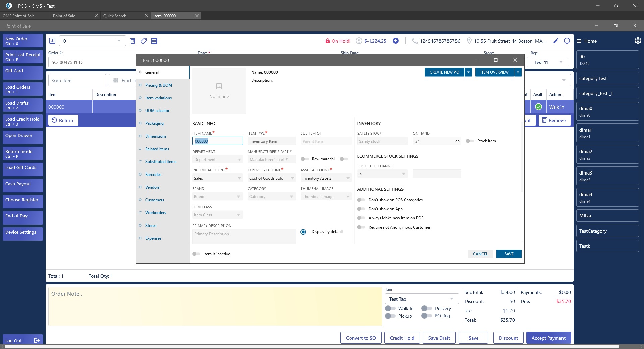The width and height of the screenshot is (644, 349).
Task: Click the Accept Payment button
Action: coord(548,338)
